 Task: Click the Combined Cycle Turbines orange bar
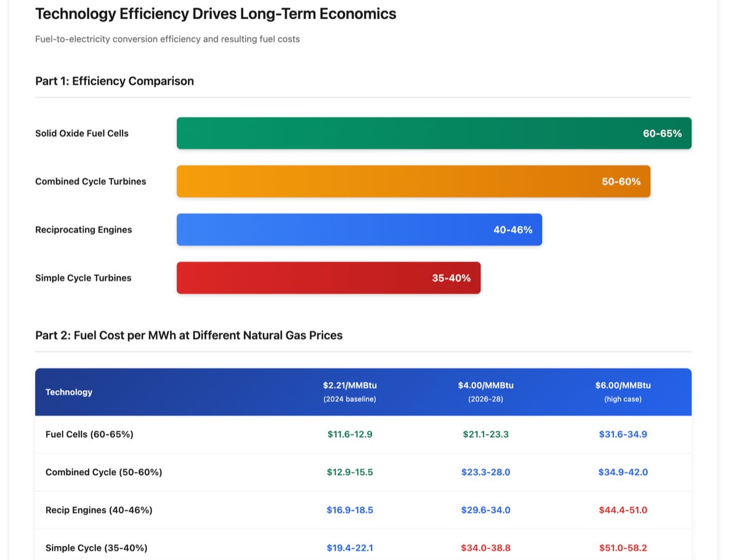point(413,182)
